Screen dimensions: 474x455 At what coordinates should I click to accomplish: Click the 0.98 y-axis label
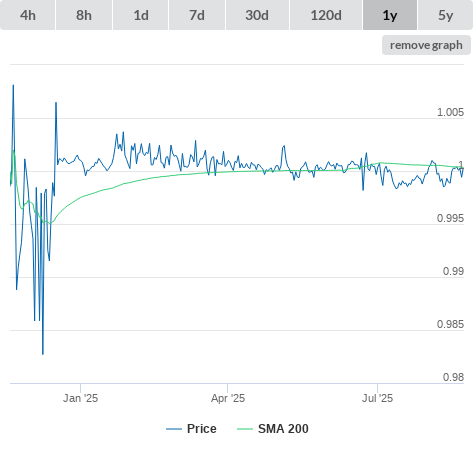click(453, 377)
